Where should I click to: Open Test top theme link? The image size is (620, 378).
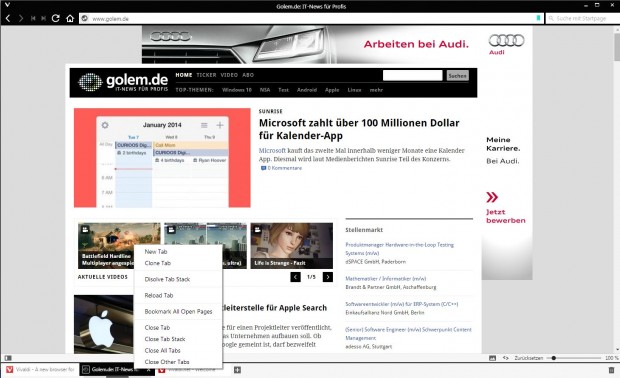point(284,90)
